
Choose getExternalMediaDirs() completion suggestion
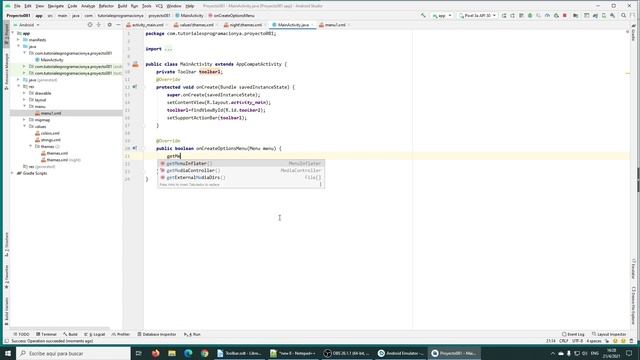[x=241, y=178]
